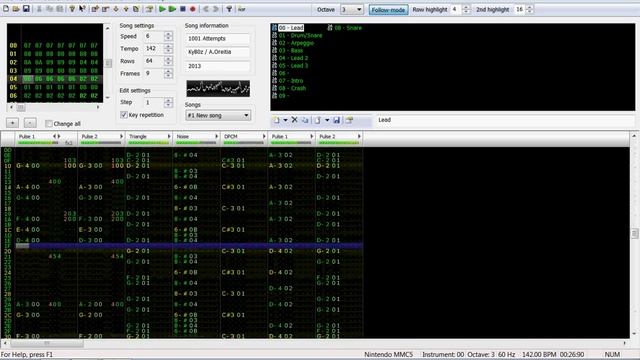640x360 pixels.
Task: Expand effect columns on DPCM channel
Action: (264, 136)
